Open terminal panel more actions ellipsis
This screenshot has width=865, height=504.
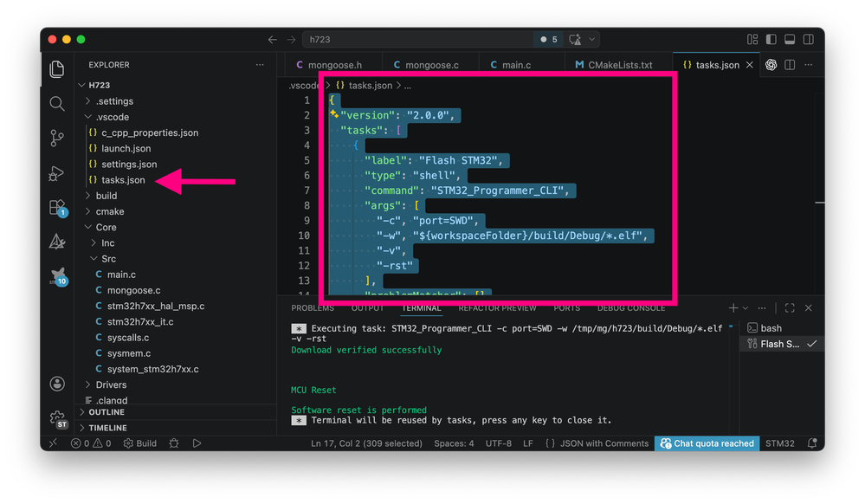point(762,308)
